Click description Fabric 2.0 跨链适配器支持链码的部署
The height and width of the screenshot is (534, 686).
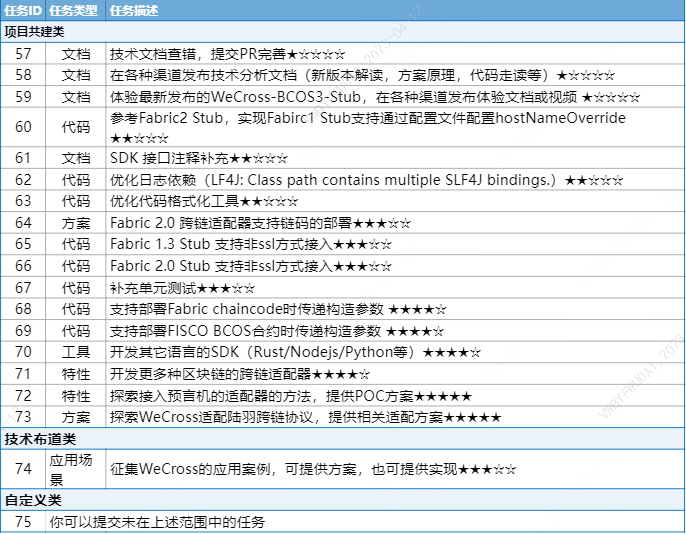click(260, 223)
